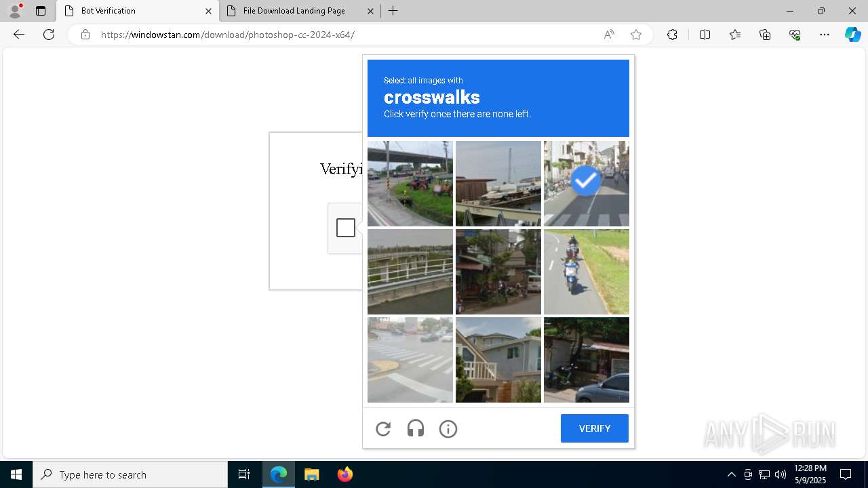
Task: Open the notification center icon
Action: pos(846,474)
